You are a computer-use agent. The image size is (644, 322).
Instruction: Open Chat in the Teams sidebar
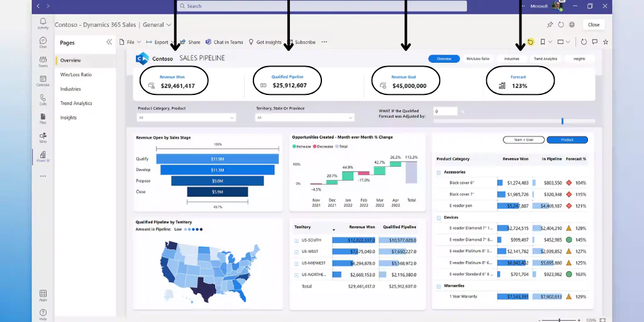[43, 42]
